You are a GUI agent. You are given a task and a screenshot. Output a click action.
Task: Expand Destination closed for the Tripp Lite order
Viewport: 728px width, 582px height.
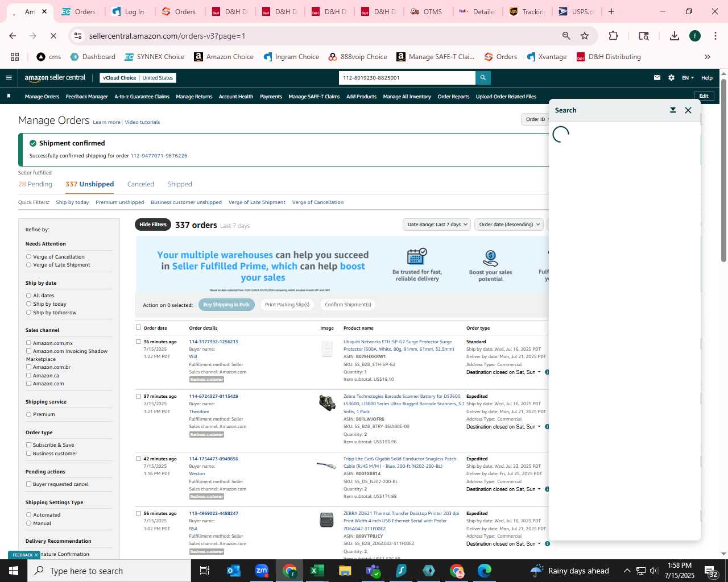(x=503, y=489)
